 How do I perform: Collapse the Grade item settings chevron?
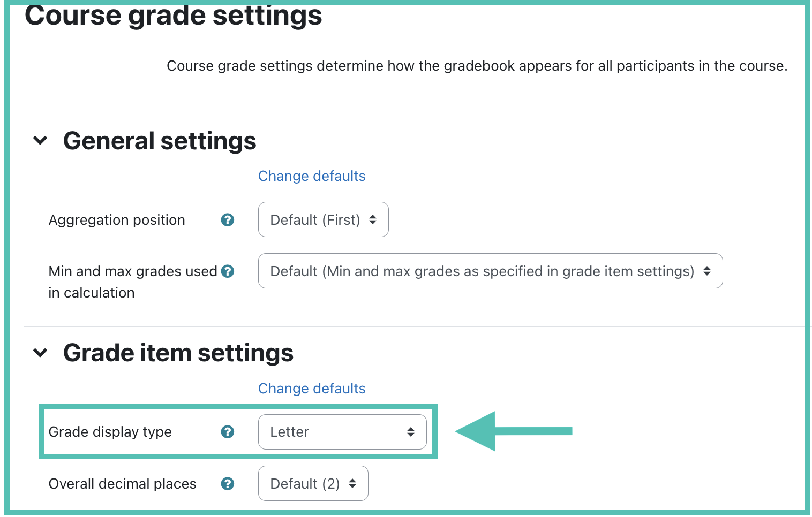pyautogui.click(x=40, y=353)
